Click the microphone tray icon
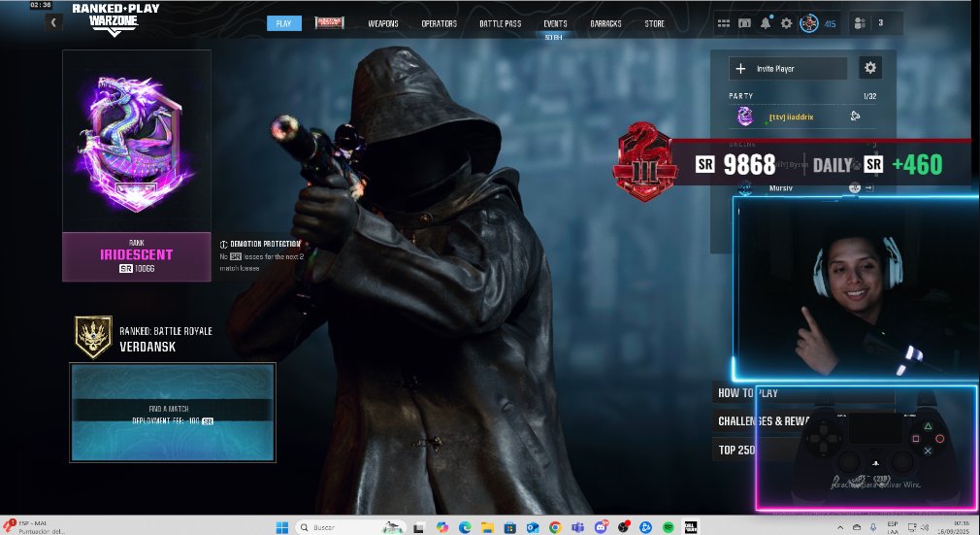The width and height of the screenshot is (980, 535). coord(873,527)
